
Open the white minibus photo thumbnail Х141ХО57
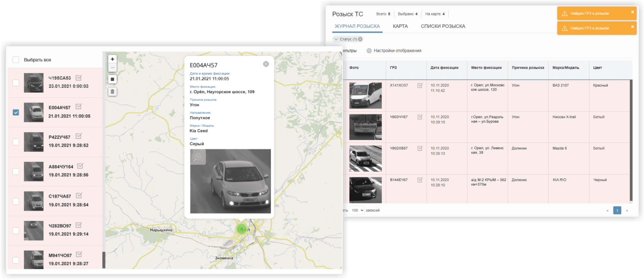pos(365,96)
